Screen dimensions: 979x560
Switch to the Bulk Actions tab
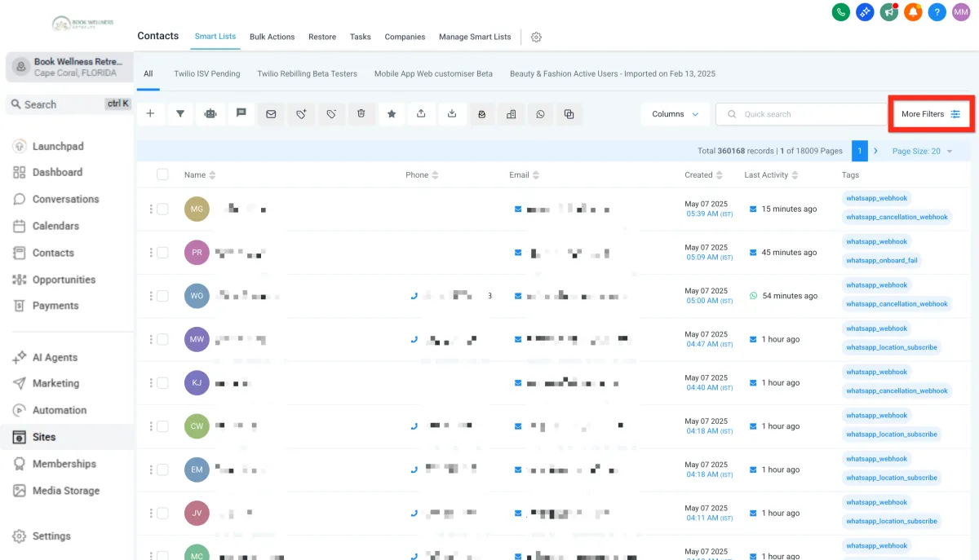(x=272, y=37)
